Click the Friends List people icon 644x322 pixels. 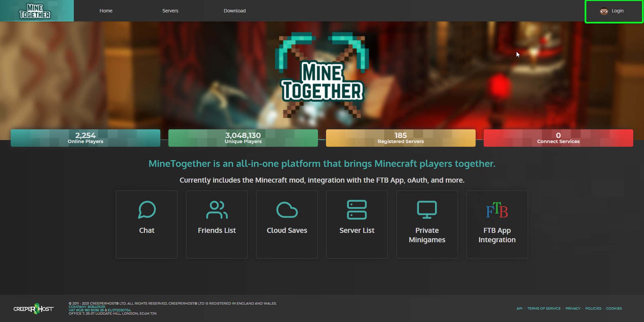(217, 210)
